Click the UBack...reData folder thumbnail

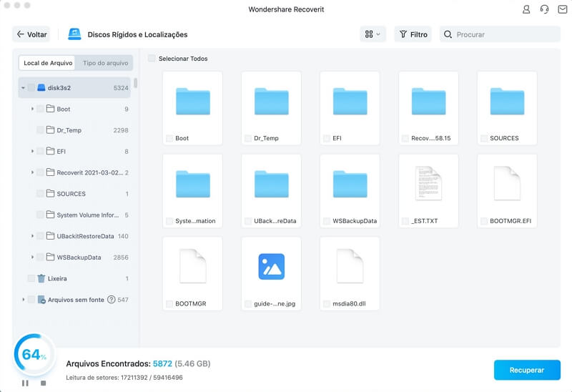(x=272, y=184)
